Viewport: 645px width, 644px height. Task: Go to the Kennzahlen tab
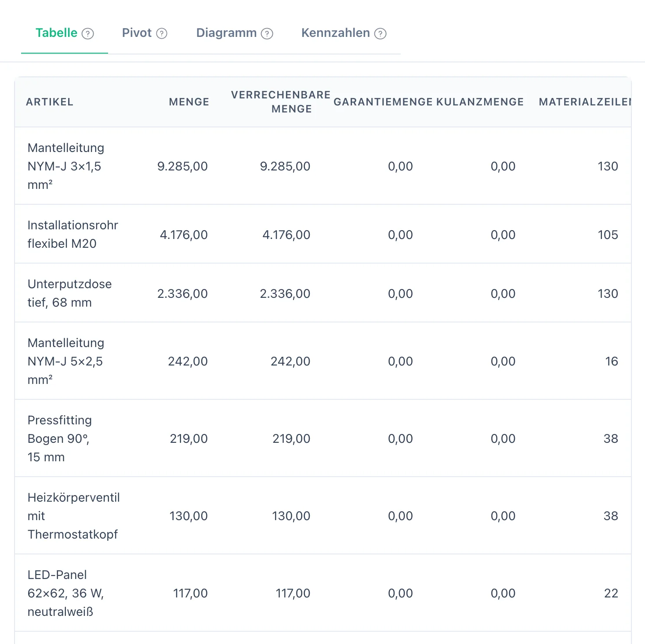[344, 33]
